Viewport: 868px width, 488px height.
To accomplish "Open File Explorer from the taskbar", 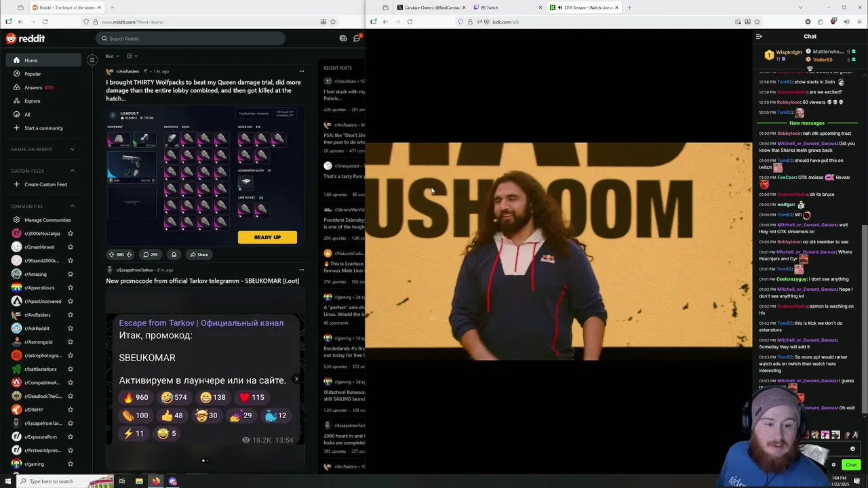I will click(x=139, y=481).
